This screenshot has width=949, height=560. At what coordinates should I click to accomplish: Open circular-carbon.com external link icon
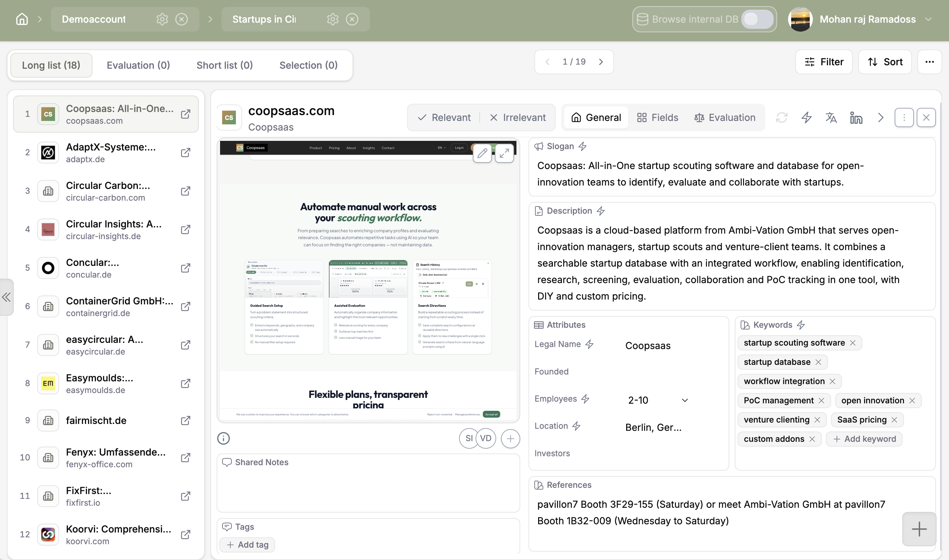pyautogui.click(x=185, y=191)
